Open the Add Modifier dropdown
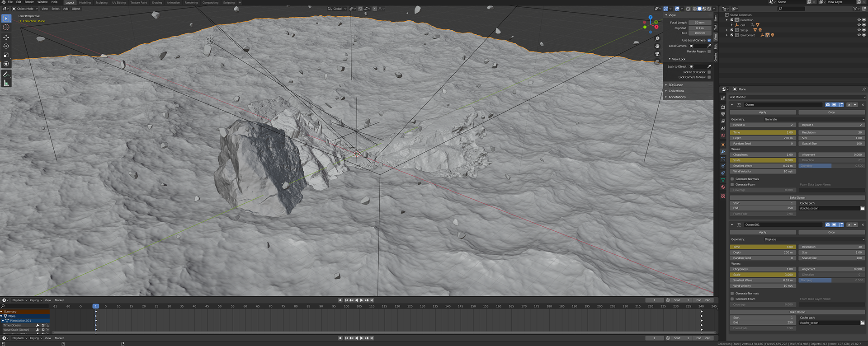 (x=797, y=97)
